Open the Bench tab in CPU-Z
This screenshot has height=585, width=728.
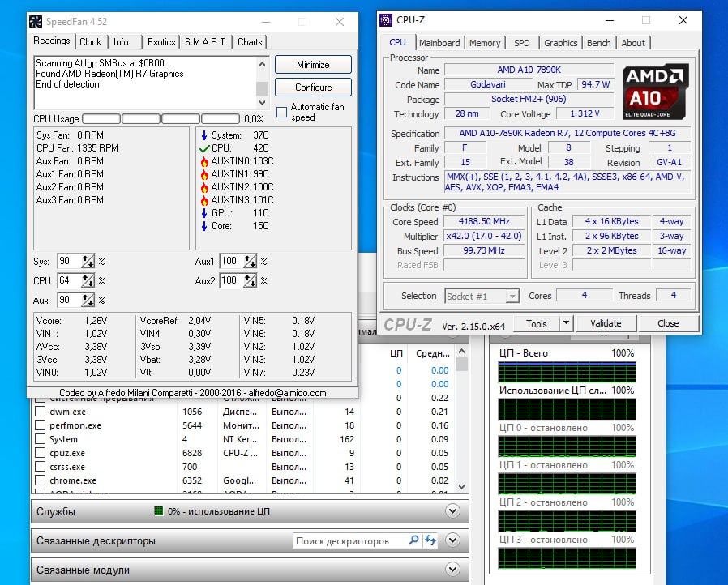tap(598, 43)
